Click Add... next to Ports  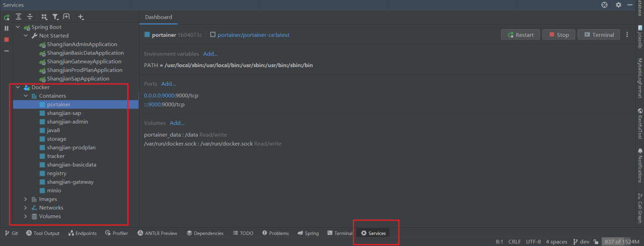[169, 84]
